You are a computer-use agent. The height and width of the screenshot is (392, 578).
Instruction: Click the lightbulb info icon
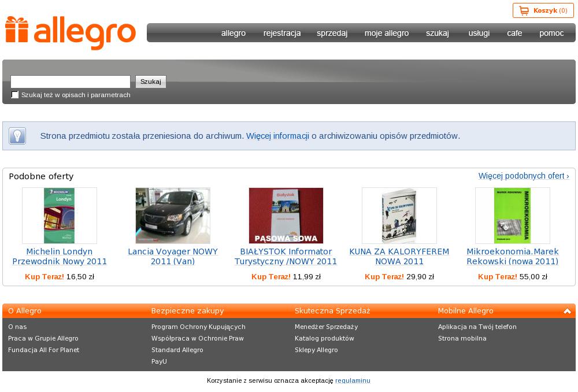17,136
